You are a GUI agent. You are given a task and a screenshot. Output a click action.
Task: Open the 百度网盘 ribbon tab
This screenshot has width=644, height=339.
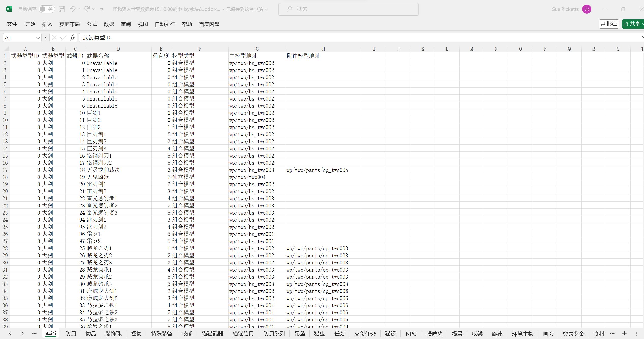click(209, 24)
